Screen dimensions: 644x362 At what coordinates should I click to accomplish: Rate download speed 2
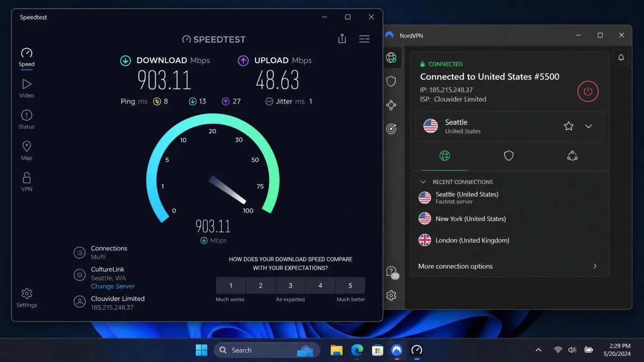[x=261, y=285]
